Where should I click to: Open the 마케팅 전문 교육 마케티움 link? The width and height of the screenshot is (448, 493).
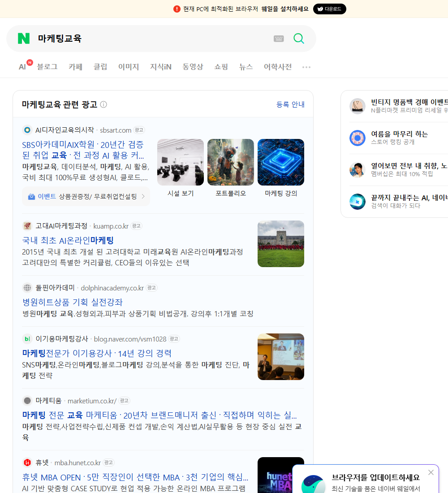[x=159, y=415]
